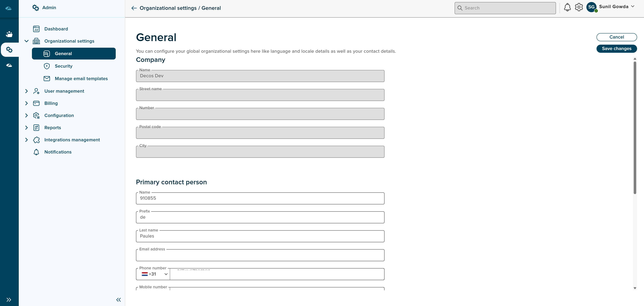This screenshot has width=644, height=306.
Task: Go to the Security settings page
Action: tap(64, 66)
